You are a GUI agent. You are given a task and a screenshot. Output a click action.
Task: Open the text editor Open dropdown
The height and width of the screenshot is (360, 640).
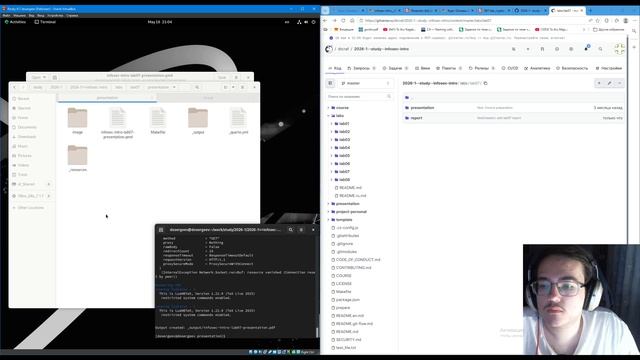coord(39,77)
